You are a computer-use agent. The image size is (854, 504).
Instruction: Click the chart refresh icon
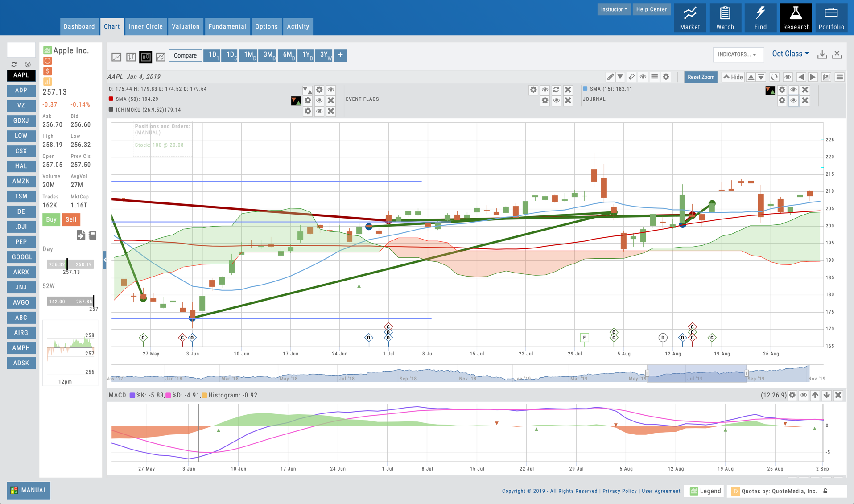[x=774, y=77]
